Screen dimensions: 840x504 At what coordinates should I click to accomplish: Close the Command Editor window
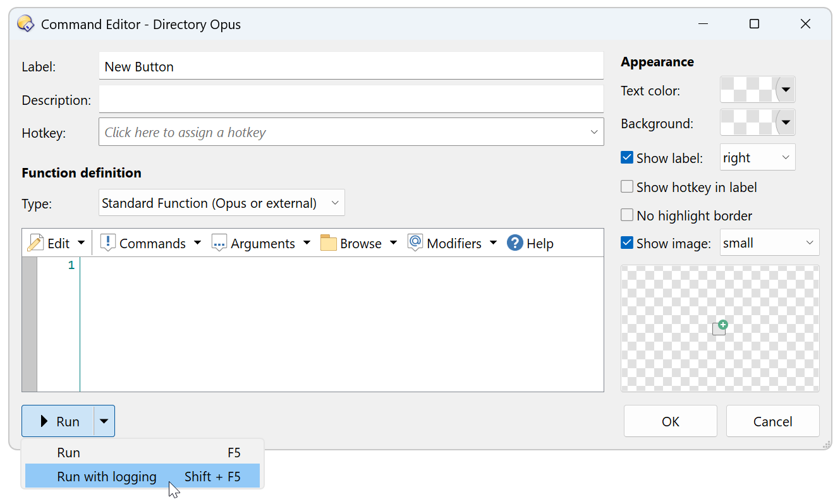[x=805, y=24]
